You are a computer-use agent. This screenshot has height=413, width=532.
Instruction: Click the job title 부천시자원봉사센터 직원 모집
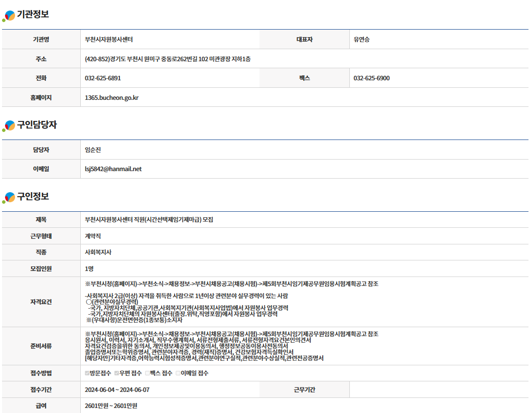[x=149, y=220]
